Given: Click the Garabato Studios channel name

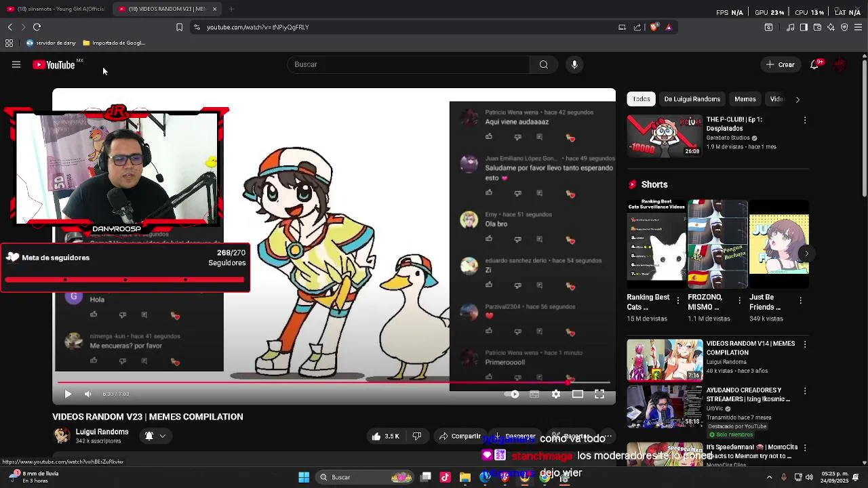Looking at the screenshot, I should click(x=728, y=138).
